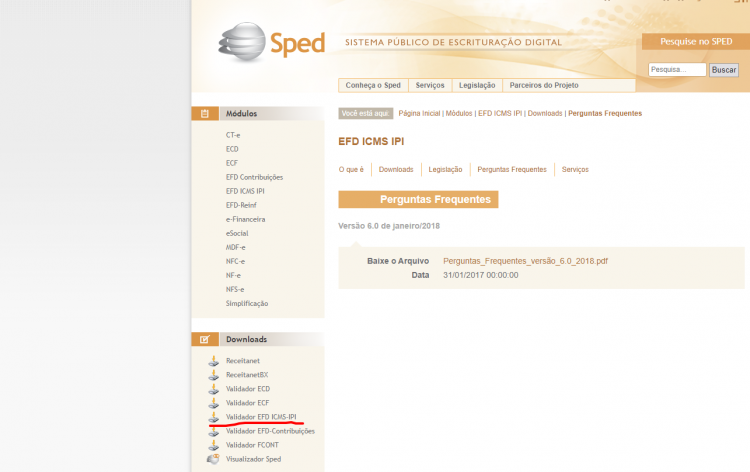Click the Pesquise no SPED banner
Screen dimensions: 750x472
696,42
